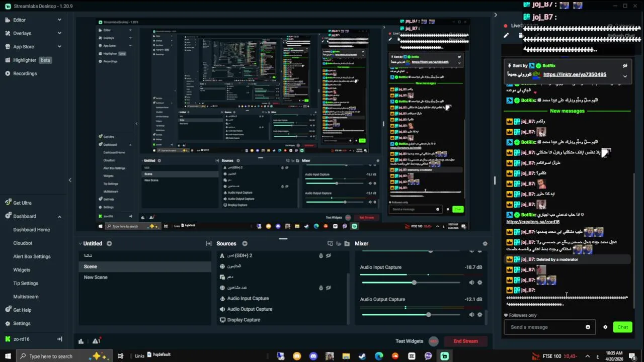Collapse the chat panel arrow at top
644x362 pixels.
click(x=496, y=15)
